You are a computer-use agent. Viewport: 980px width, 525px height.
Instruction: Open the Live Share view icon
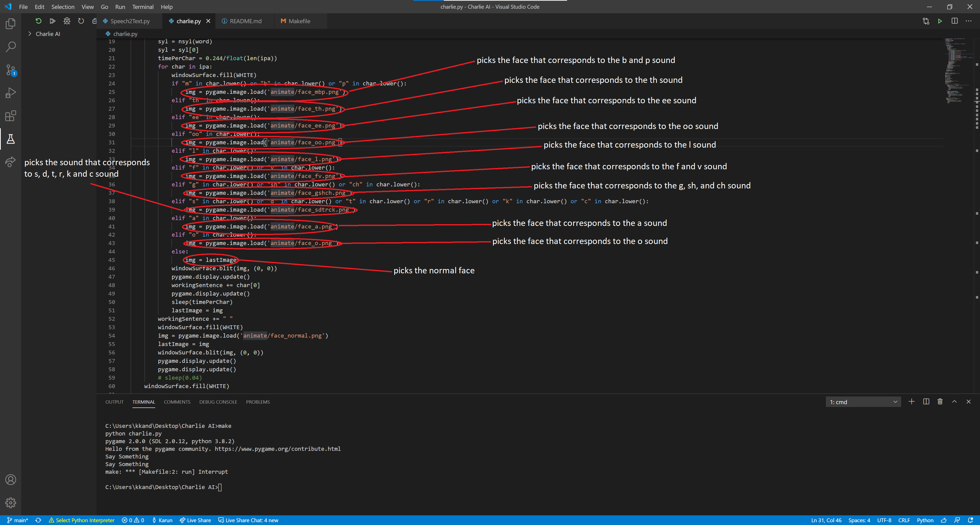(11, 162)
